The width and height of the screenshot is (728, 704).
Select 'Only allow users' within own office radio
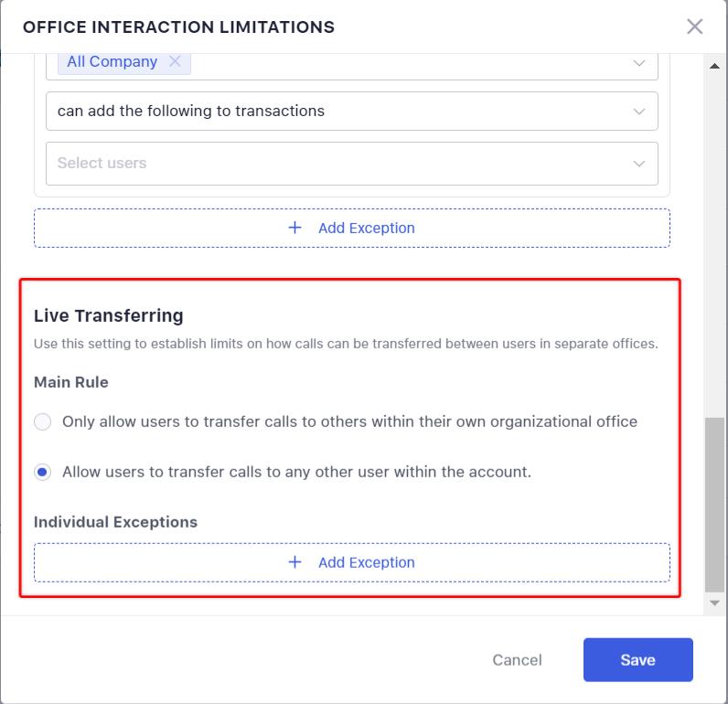click(43, 421)
